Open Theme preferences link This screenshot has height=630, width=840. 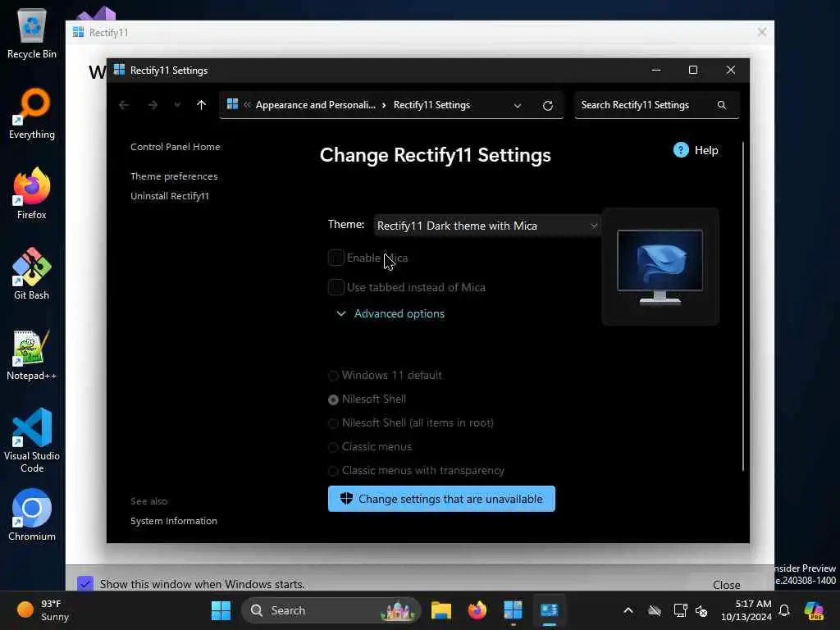coord(174,176)
